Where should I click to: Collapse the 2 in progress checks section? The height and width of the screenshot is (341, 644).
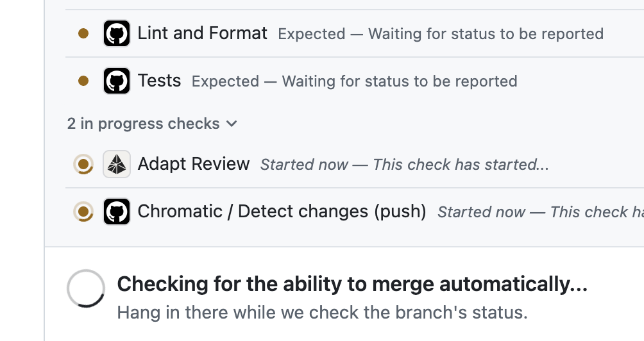pyautogui.click(x=152, y=124)
